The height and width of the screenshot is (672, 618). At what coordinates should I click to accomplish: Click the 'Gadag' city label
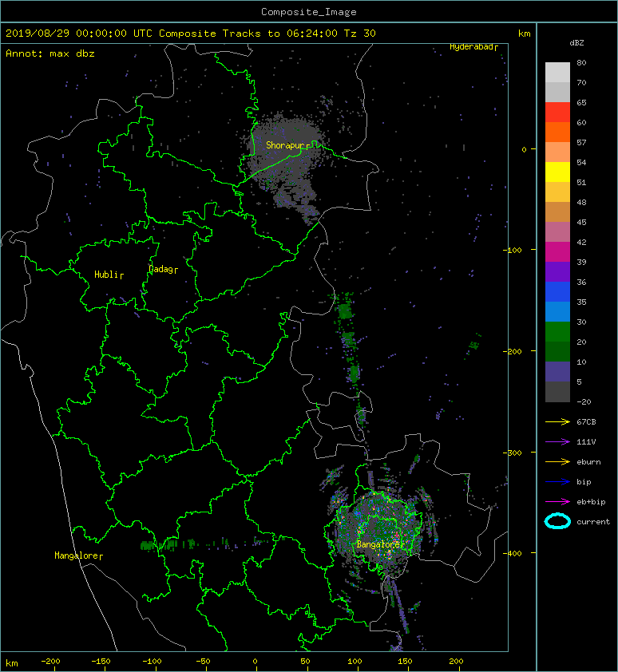pos(160,269)
